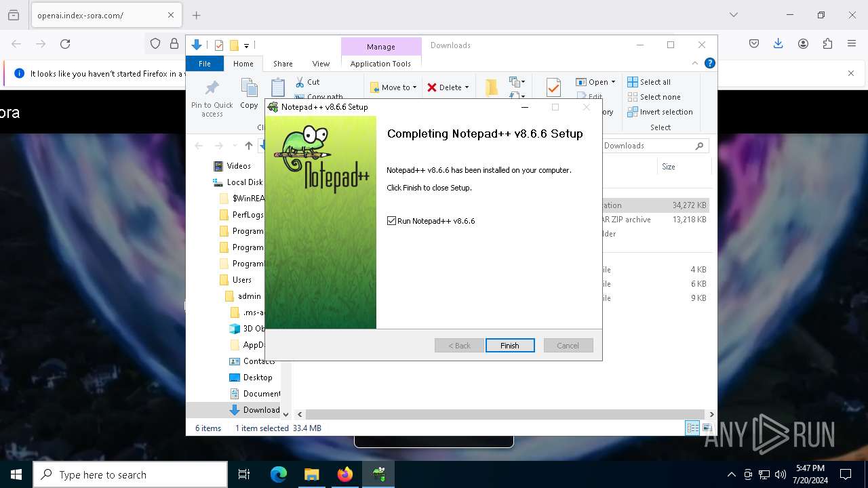Select the PerfLogs folder in tree
Viewport: 868px width, 488px height.
[241, 215]
